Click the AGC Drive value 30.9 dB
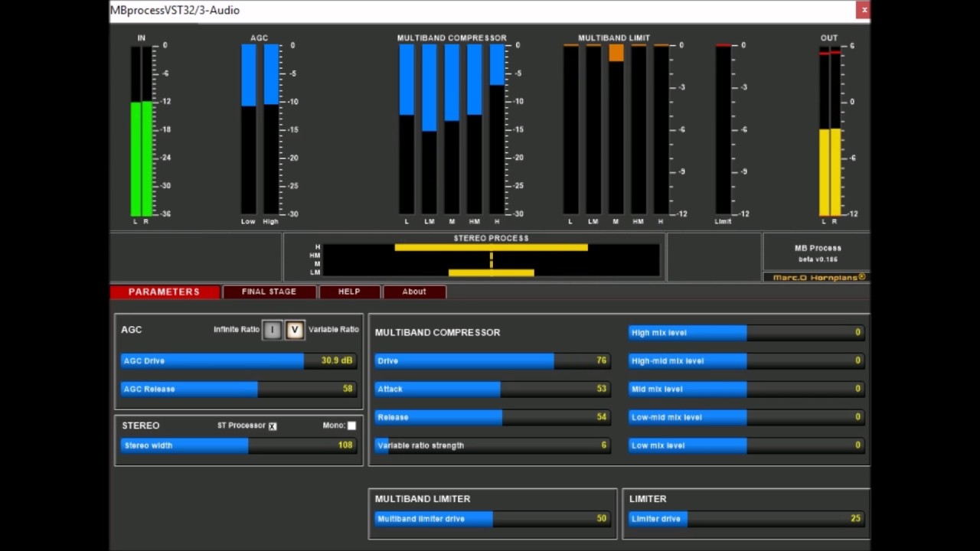This screenshot has width=980, height=551. [x=337, y=360]
